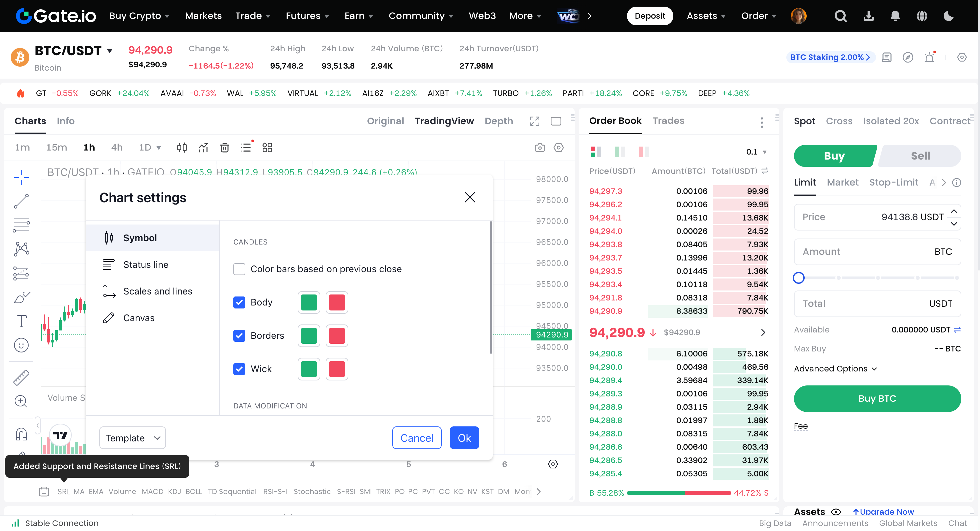This screenshot has height=531, width=980.
Task: Select the text annotation tool
Action: click(21, 321)
